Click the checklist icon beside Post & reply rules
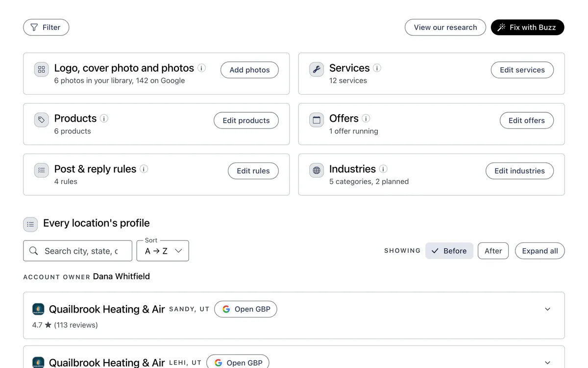This screenshot has height=368, width=588. point(42,171)
